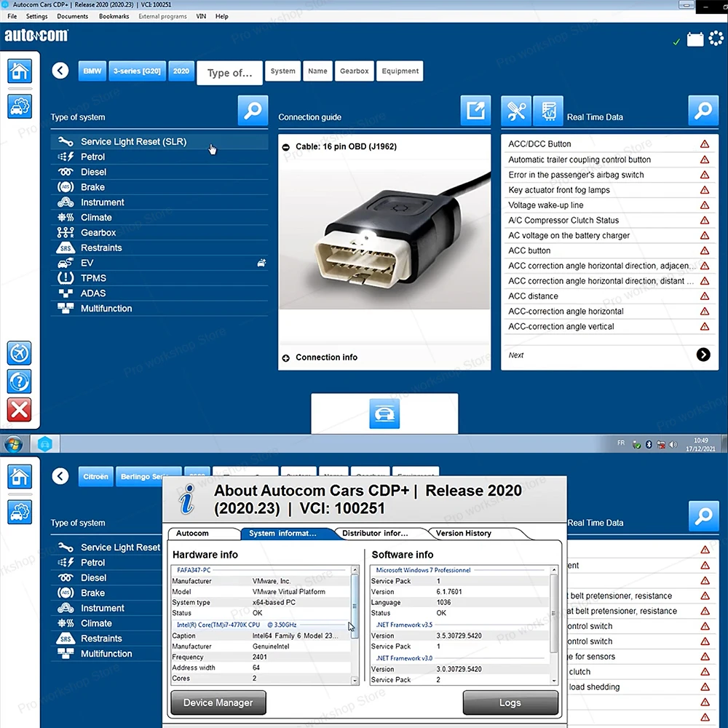Open the Home icon in top sidebar

coord(20,71)
